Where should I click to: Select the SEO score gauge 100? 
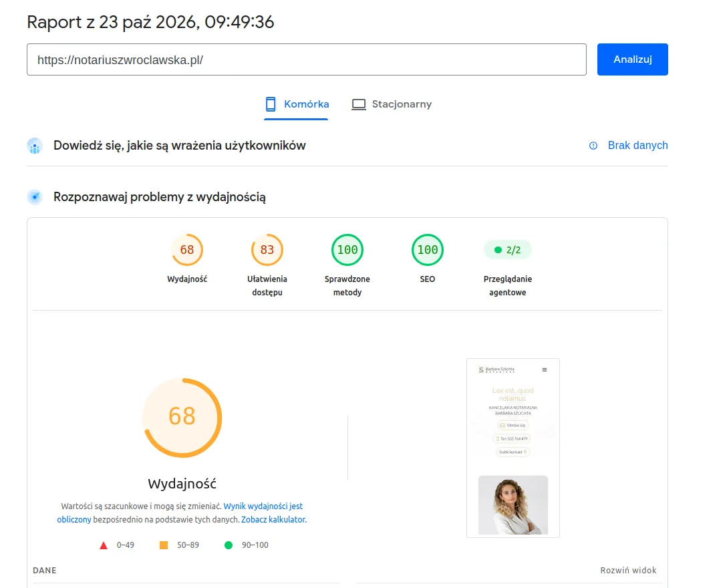click(x=428, y=250)
